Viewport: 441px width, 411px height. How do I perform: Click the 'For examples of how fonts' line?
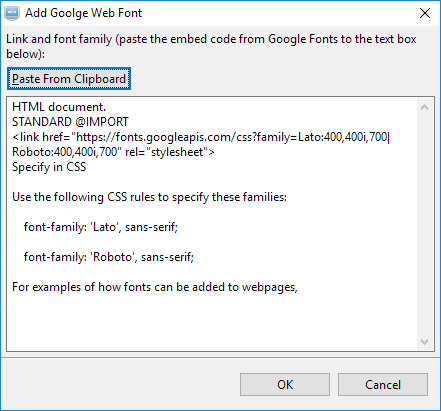coord(155,287)
